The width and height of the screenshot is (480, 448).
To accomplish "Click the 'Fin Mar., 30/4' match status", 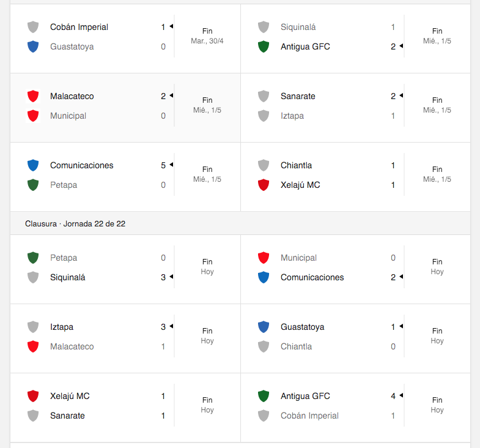I will tap(207, 36).
